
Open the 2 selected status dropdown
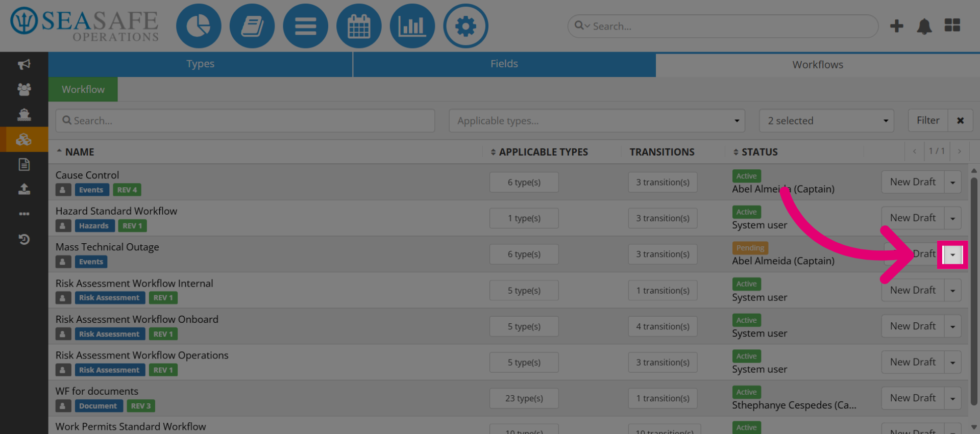tap(826, 121)
